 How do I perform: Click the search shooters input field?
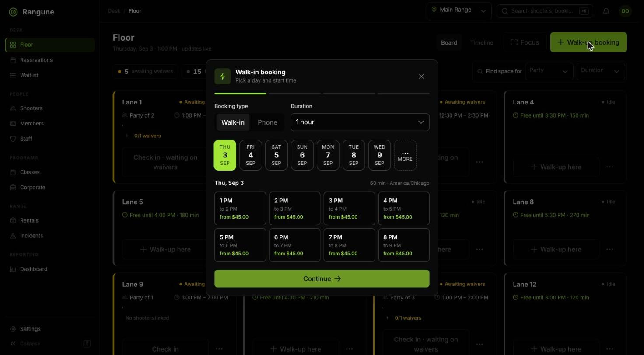point(545,11)
